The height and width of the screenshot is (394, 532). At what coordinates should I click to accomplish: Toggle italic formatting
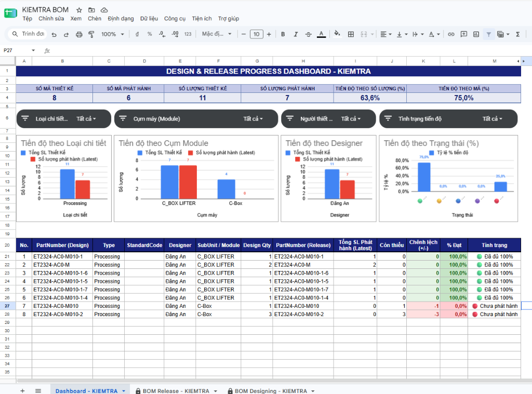tap(296, 34)
